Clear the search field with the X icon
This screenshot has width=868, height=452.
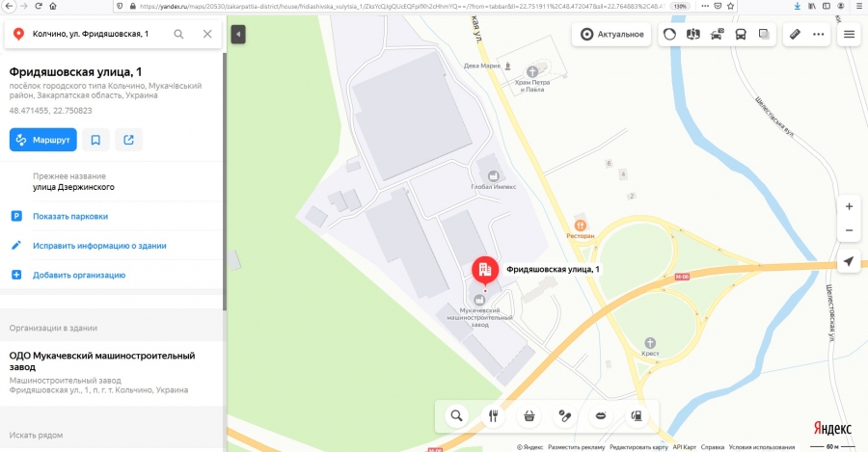coord(207,34)
